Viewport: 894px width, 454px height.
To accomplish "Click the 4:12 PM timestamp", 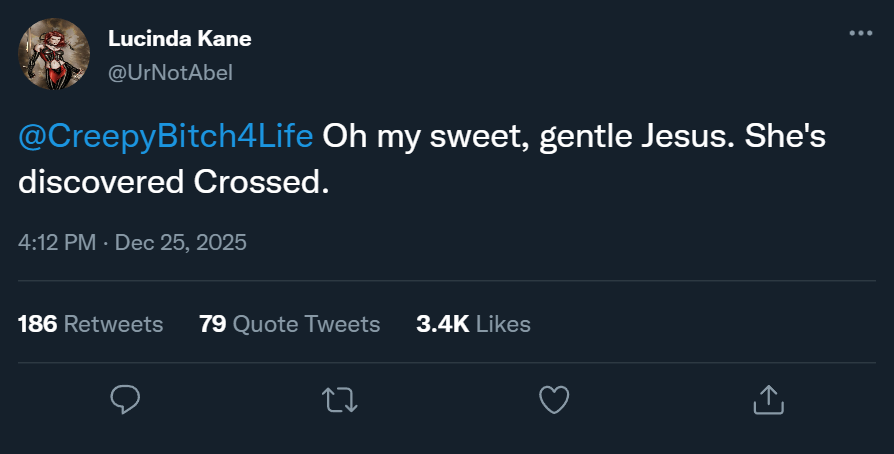I will click(58, 243).
